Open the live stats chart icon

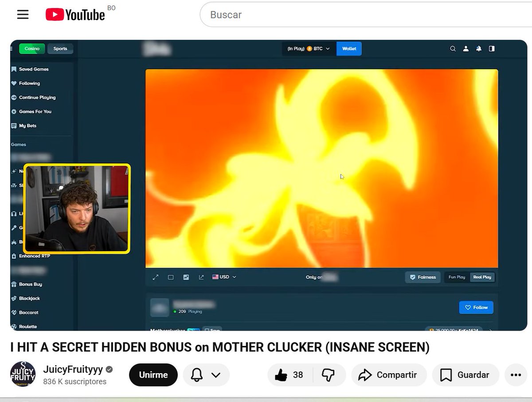(186, 277)
